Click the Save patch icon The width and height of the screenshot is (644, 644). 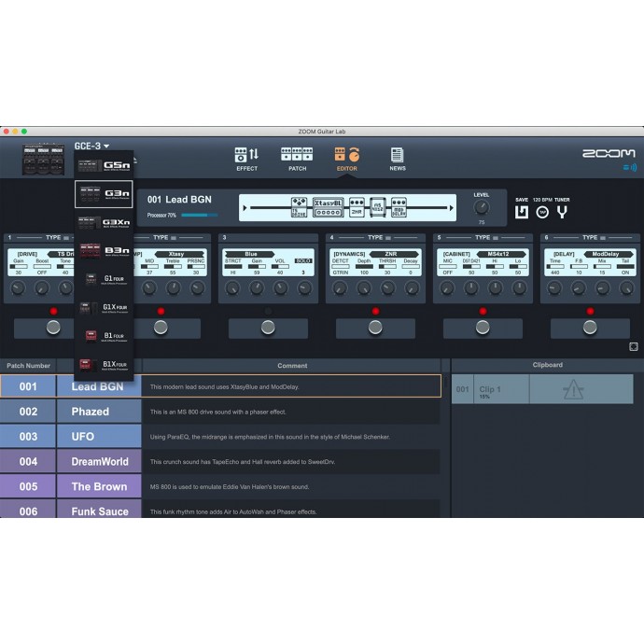coord(522,212)
